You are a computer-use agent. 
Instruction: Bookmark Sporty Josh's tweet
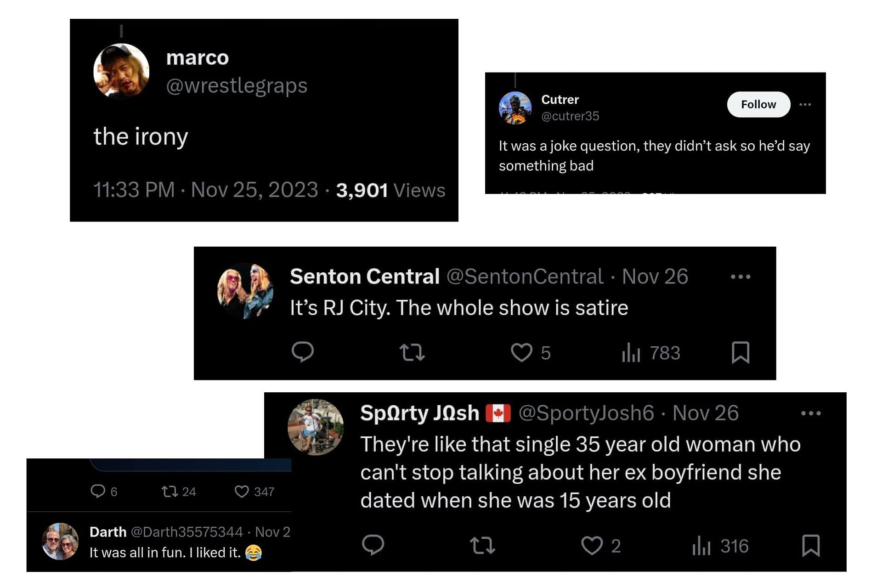(810, 545)
